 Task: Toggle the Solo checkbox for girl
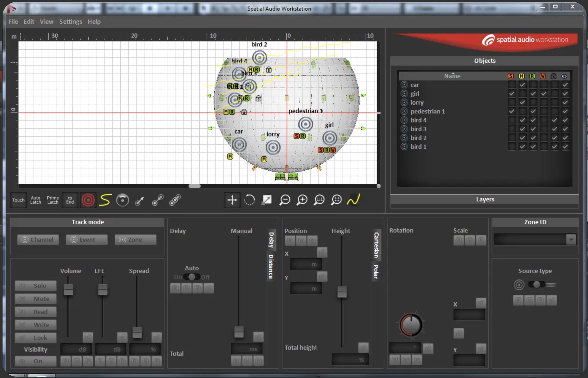coord(511,94)
